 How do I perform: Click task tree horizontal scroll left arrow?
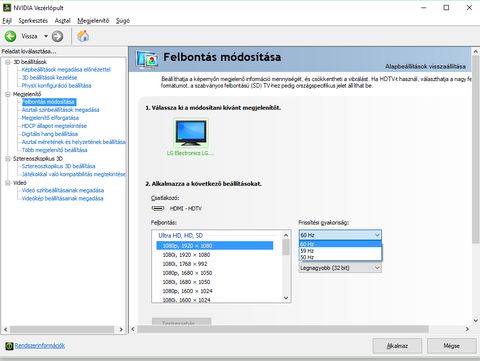5,329
